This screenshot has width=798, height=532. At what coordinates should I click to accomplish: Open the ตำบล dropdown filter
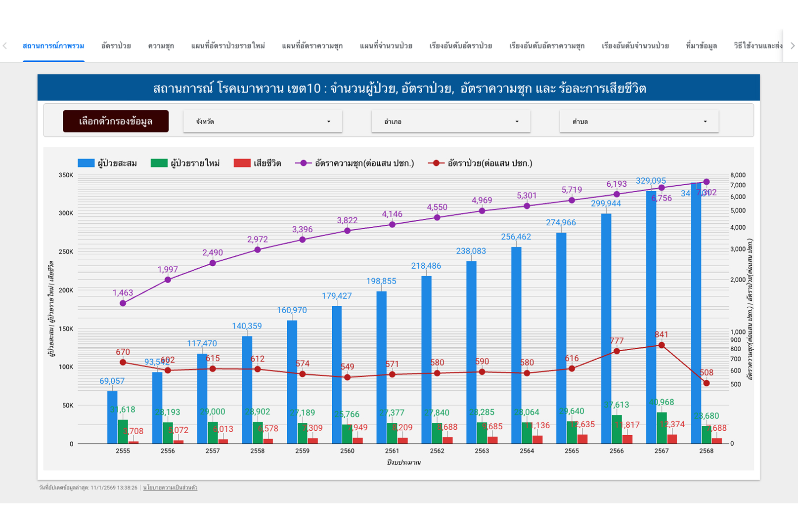click(x=639, y=122)
